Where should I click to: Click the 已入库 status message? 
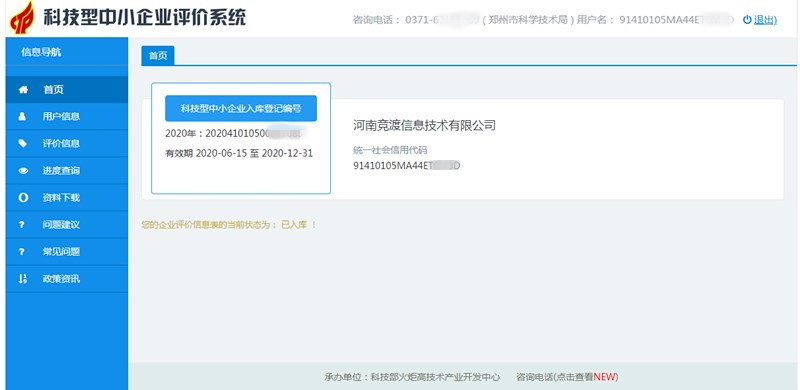[x=229, y=225]
